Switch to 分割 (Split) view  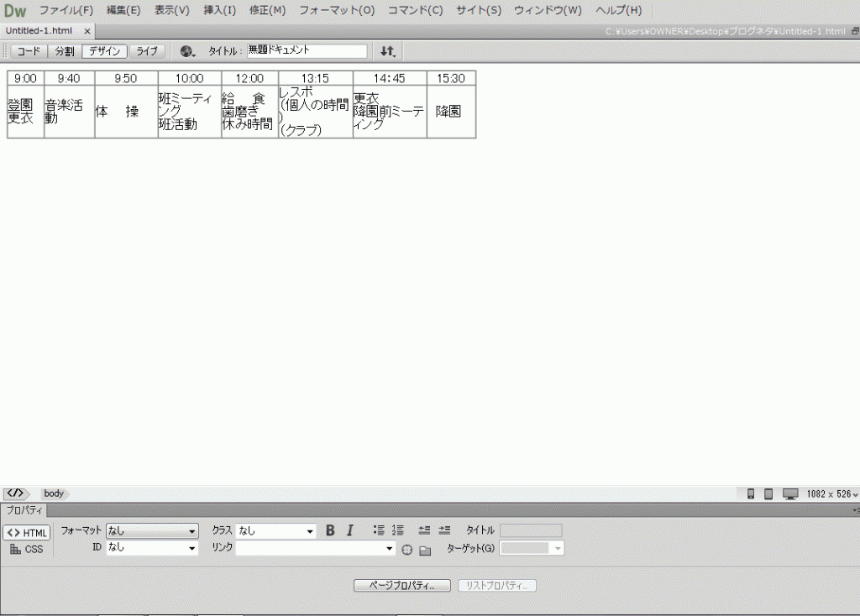click(x=65, y=51)
